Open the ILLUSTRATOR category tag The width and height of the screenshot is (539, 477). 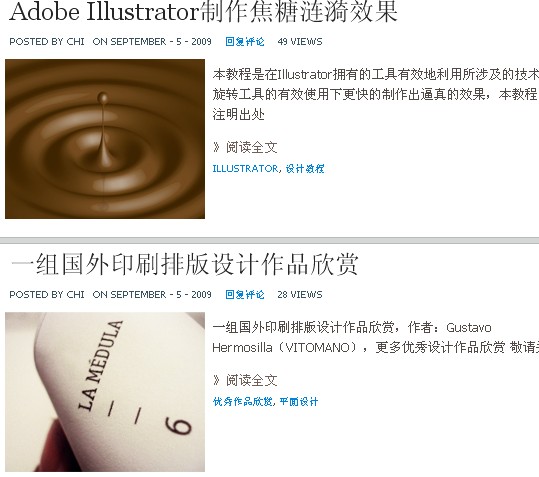245,169
